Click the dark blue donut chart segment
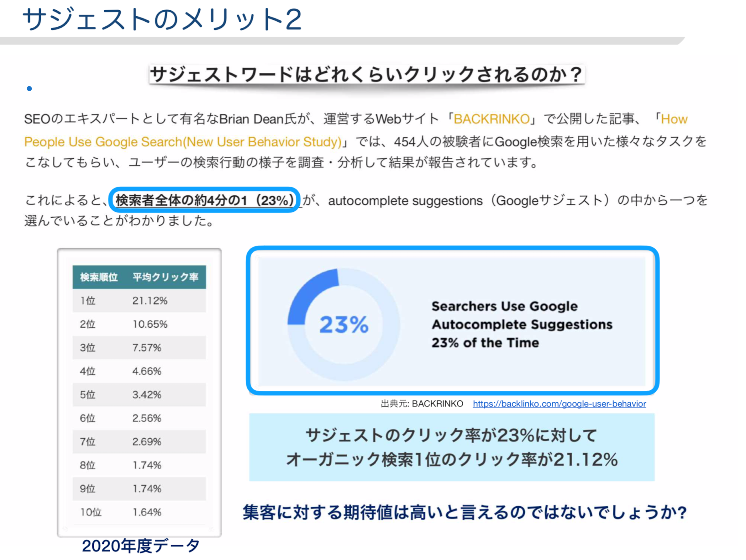The image size is (746, 560). [308, 293]
